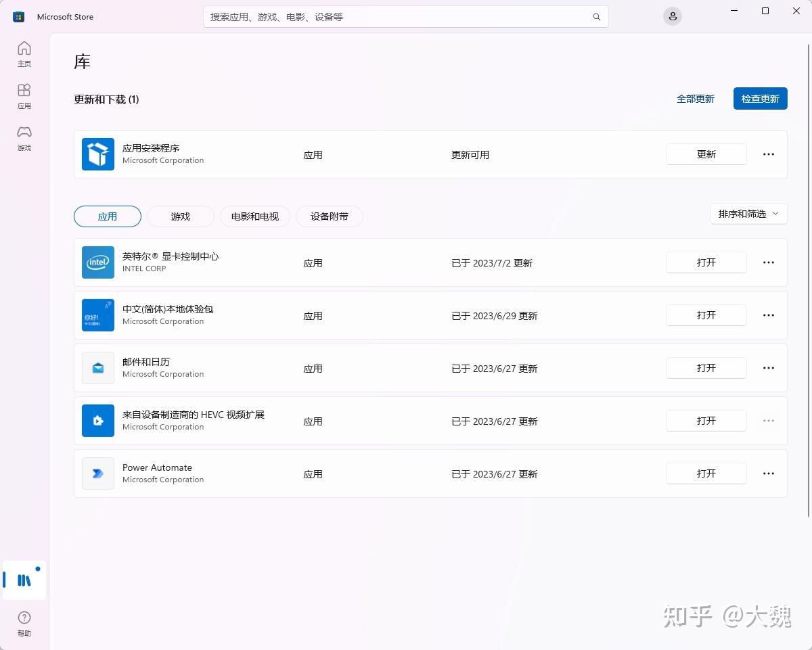This screenshot has height=650, width=812.
Task: Open more options for Power Automate
Action: [769, 473]
